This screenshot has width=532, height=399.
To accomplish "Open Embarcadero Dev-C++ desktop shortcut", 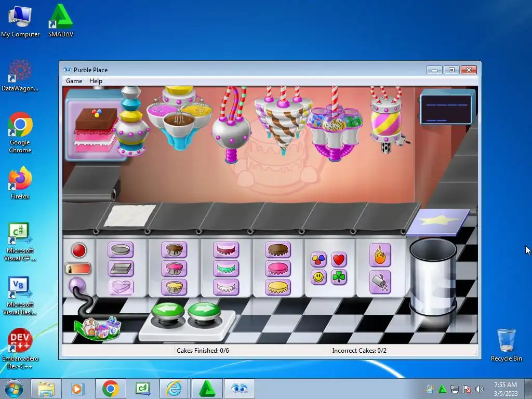I will point(20,349).
